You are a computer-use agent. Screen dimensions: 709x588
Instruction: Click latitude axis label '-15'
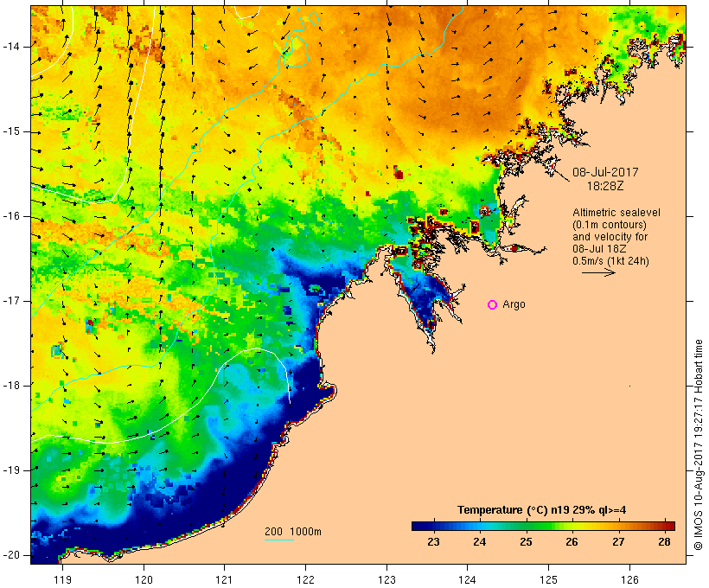click(11, 131)
